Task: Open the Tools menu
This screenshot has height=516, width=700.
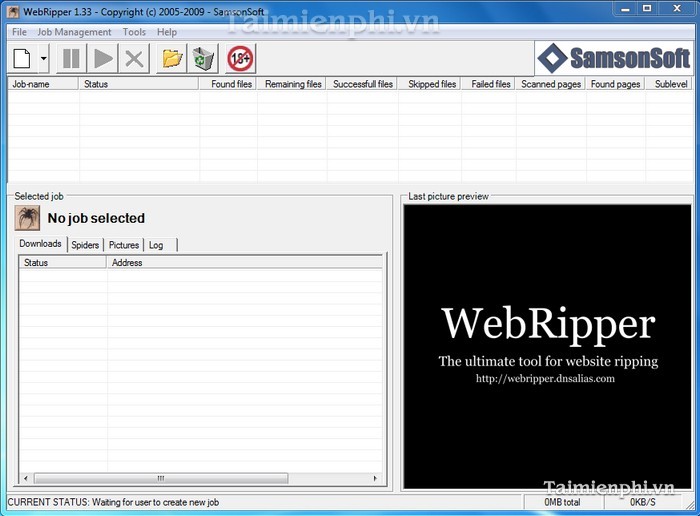Action: tap(134, 32)
